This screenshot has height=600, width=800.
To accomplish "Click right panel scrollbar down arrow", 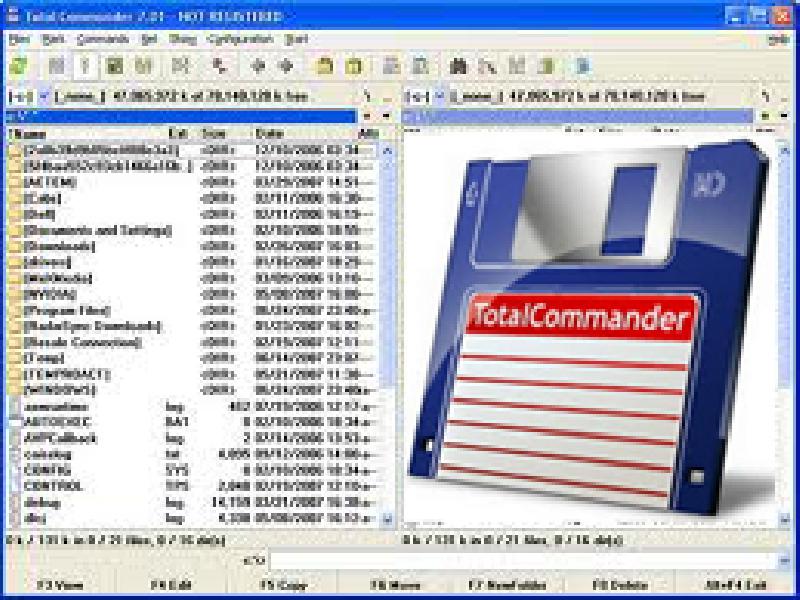I will [x=785, y=520].
